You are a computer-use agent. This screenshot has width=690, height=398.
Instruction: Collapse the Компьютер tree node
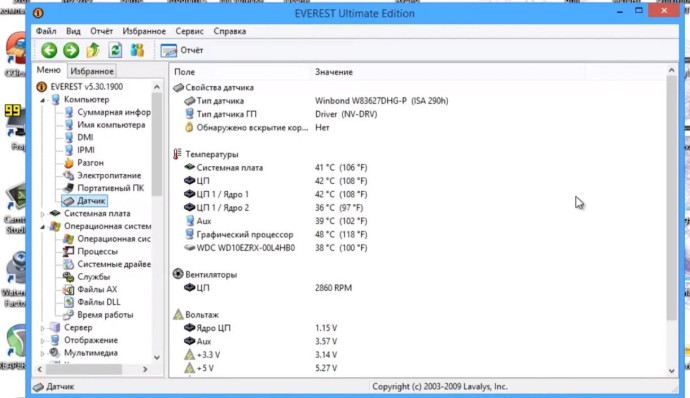[x=43, y=100]
